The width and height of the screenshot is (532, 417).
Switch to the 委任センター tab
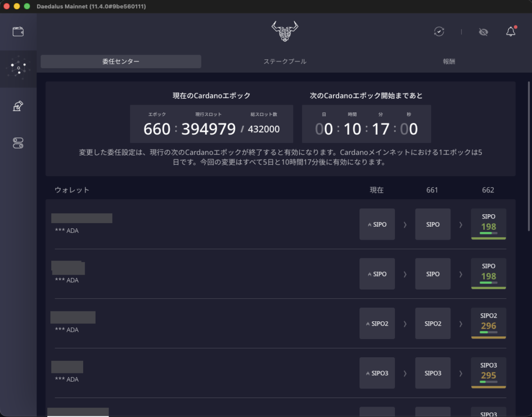pyautogui.click(x=121, y=61)
